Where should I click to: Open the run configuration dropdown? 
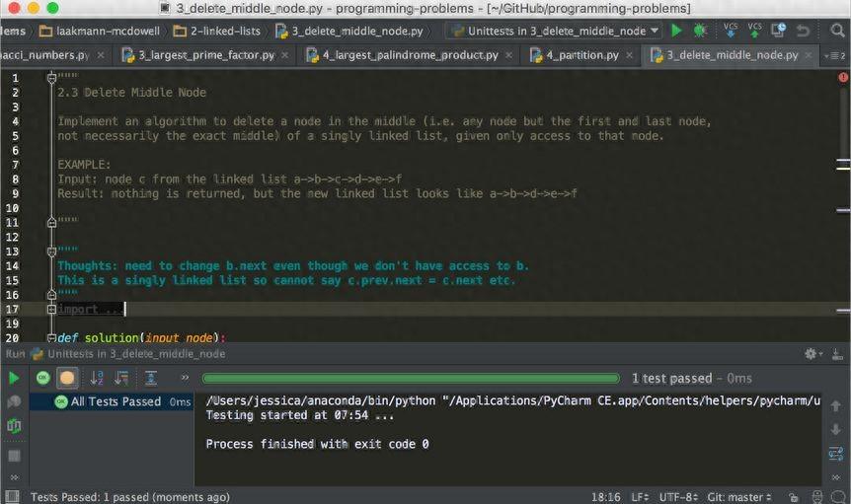click(553, 31)
